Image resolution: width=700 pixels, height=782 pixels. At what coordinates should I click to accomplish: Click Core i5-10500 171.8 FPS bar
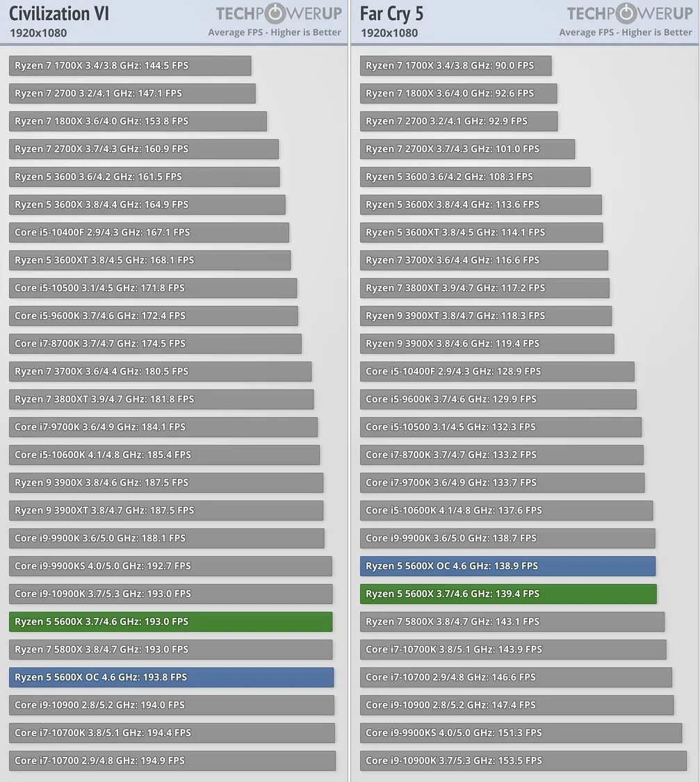point(152,288)
